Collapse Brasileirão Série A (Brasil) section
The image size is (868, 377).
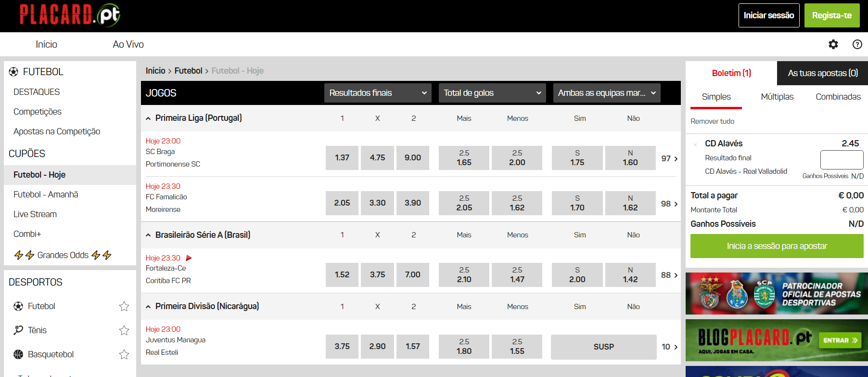(x=148, y=235)
